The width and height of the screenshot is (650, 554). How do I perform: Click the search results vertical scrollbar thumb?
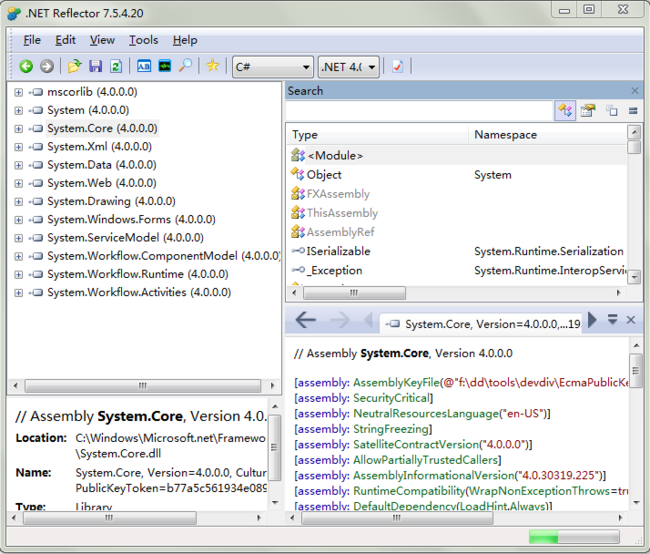tap(633, 147)
